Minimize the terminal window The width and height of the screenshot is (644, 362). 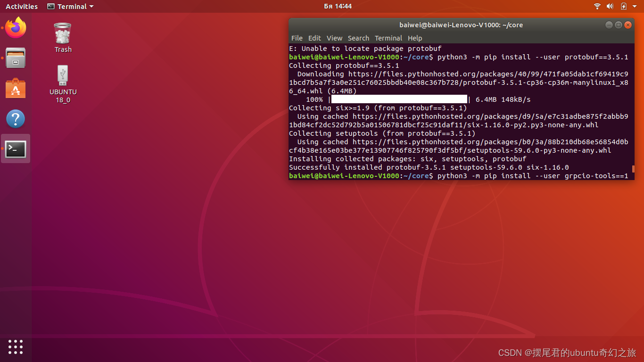pyautogui.click(x=609, y=25)
